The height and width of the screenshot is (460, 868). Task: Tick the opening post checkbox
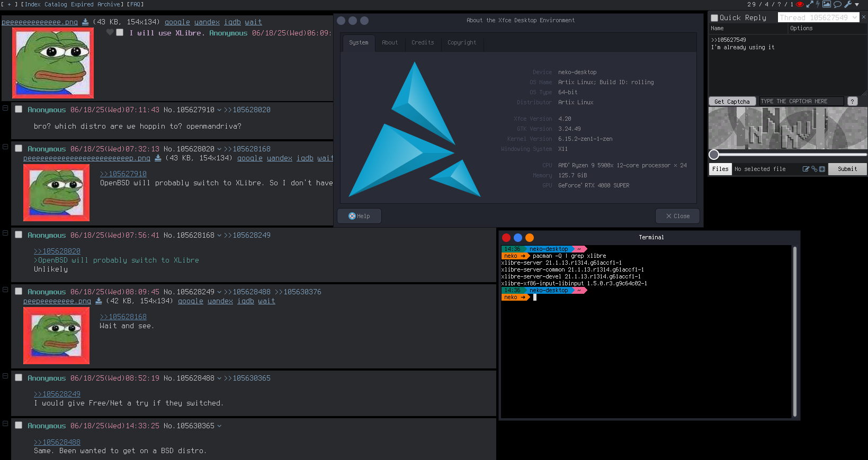pyautogui.click(x=120, y=32)
